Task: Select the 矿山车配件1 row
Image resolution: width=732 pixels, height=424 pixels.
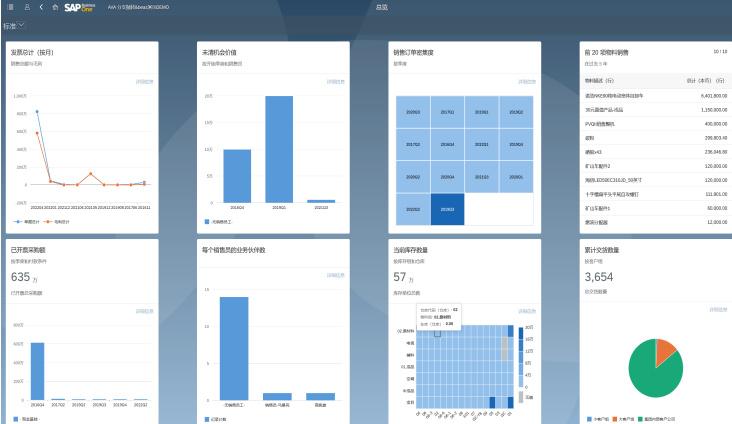Action: [x=656, y=208]
